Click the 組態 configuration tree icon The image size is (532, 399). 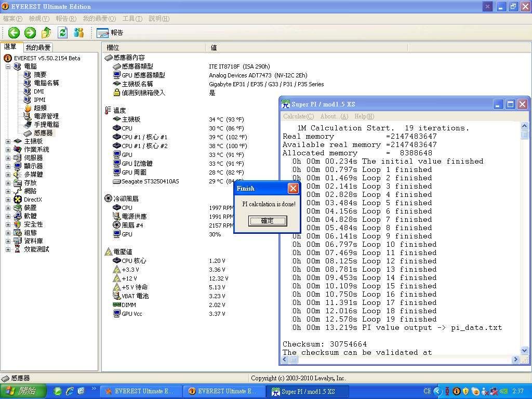click(18, 233)
